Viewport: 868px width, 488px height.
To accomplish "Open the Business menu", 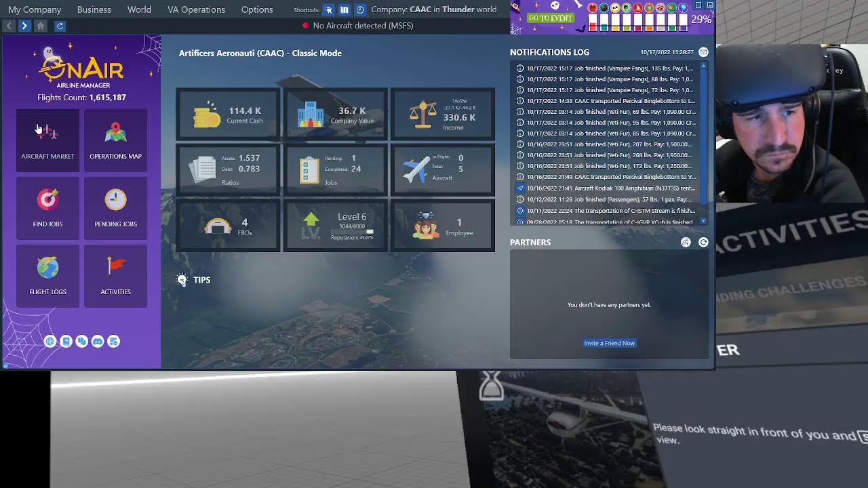I will [x=94, y=9].
